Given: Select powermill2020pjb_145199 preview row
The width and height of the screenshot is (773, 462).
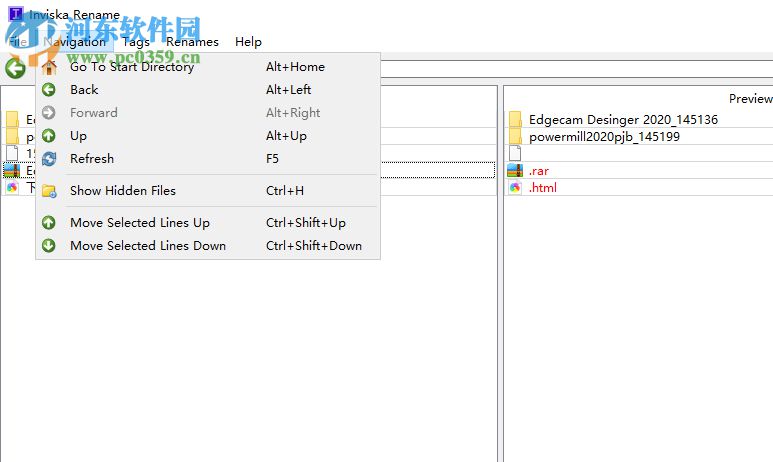Looking at the screenshot, I should click(x=604, y=137).
